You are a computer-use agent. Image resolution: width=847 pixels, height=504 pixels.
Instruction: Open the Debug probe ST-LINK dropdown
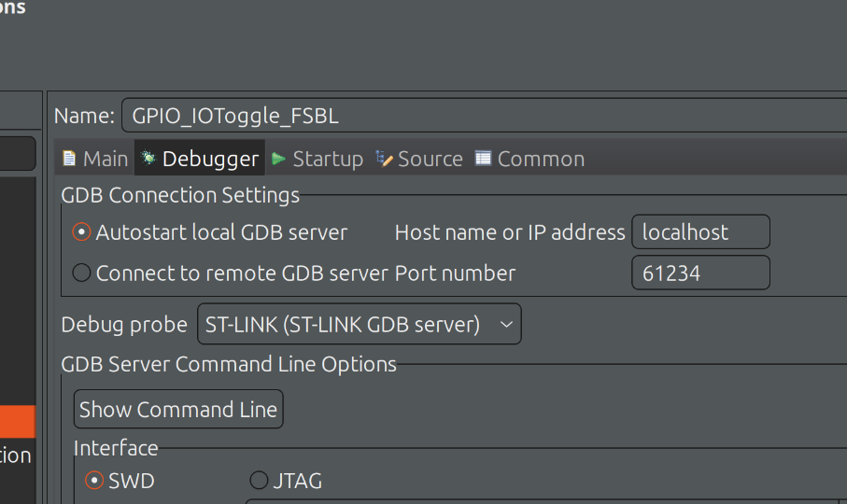[x=359, y=324]
